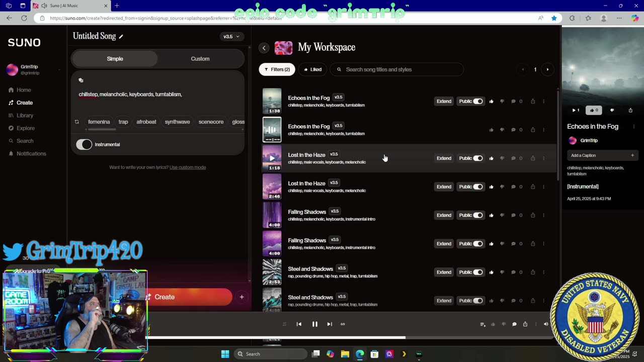Screen dimensions: 644x362
Task: Focus the Search song titles and styles field
Action: [x=396, y=69]
